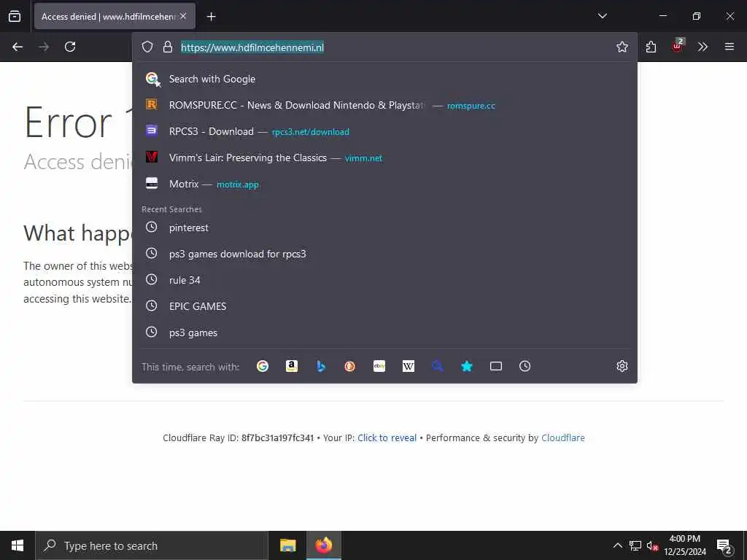Go back to previous page
This screenshot has width=747, height=560.
[x=18, y=47]
